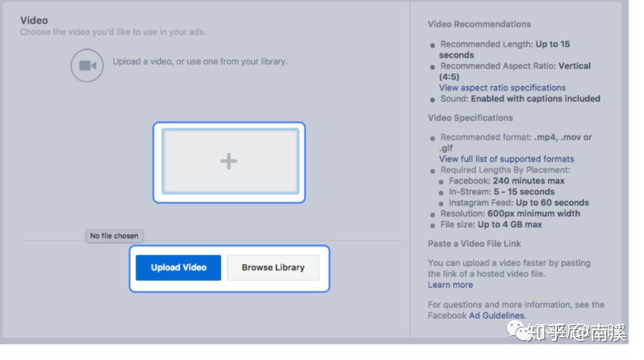644x360 pixels.
Task: Open the Facebook Ad Guidelines link
Action: [496, 315]
